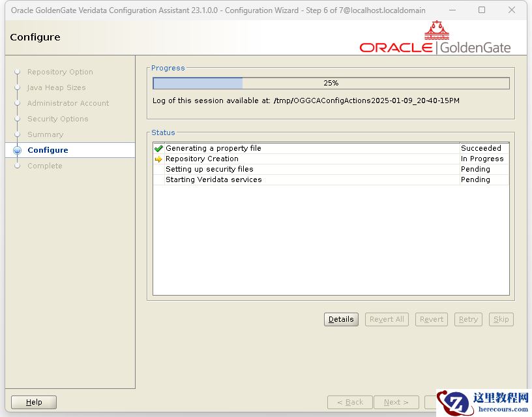Click the session log path text

(x=367, y=101)
